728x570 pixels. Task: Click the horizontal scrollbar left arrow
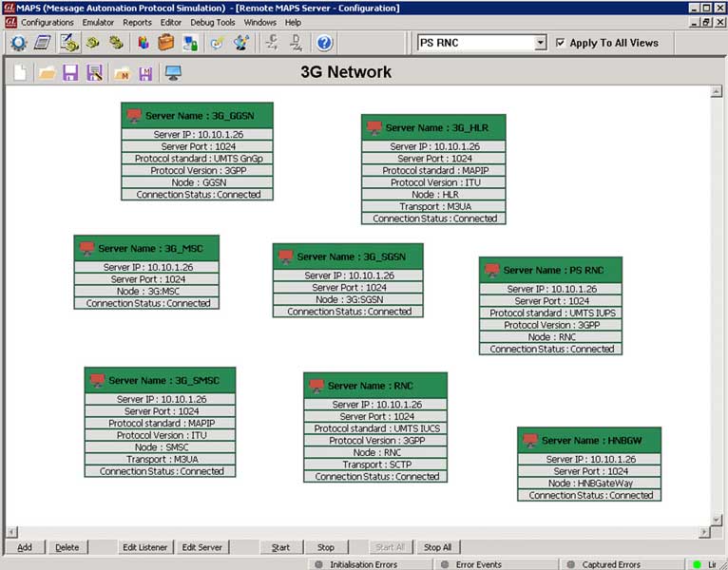tap(11, 532)
